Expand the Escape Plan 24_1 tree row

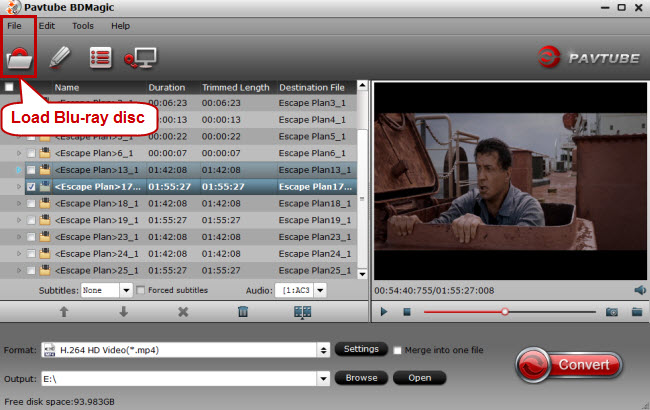coord(19,254)
